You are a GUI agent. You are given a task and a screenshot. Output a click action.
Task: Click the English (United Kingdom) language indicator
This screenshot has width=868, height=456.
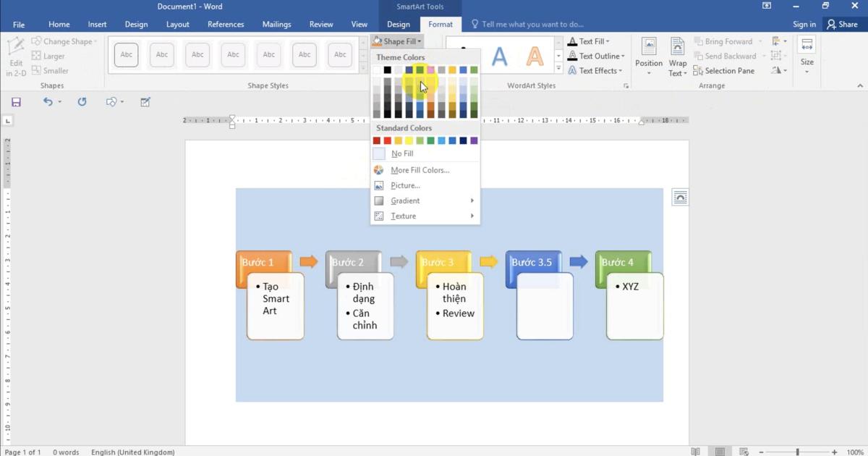[132, 452]
